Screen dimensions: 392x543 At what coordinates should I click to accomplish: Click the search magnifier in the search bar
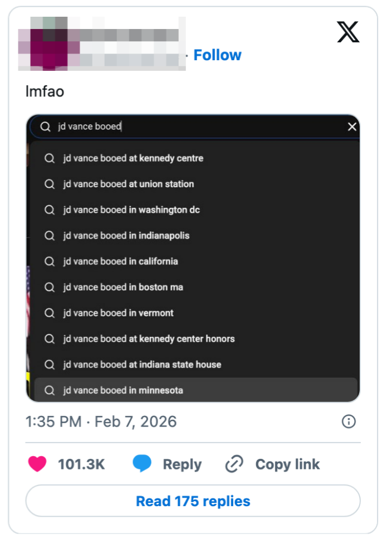pyautogui.click(x=45, y=127)
